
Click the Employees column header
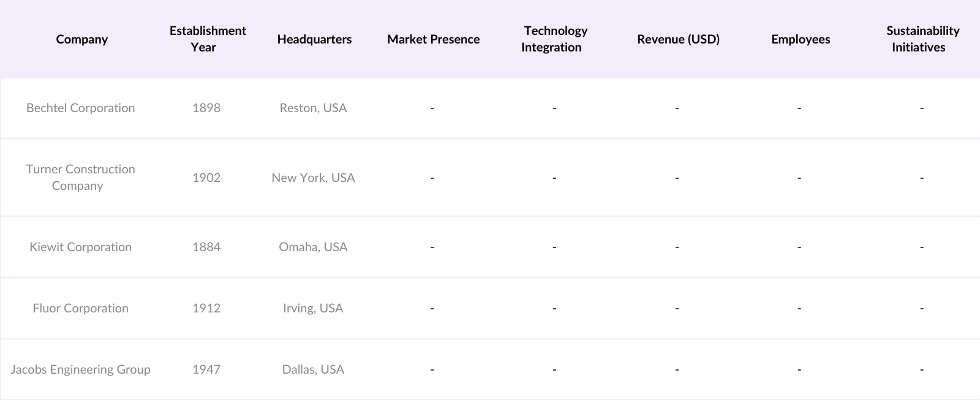coord(801,39)
